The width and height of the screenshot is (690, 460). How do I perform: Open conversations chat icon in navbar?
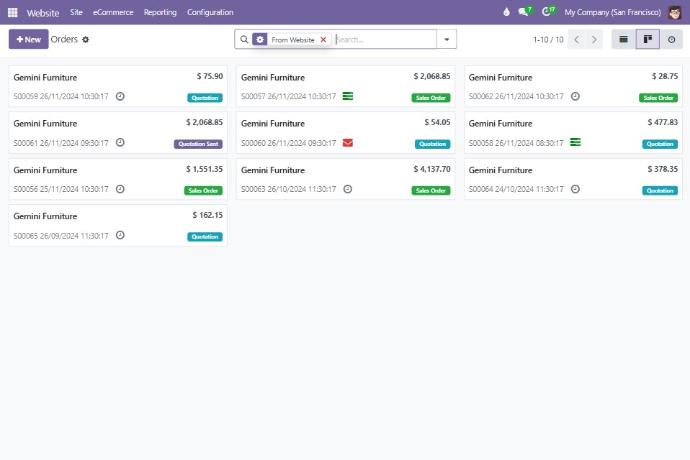[x=523, y=12]
